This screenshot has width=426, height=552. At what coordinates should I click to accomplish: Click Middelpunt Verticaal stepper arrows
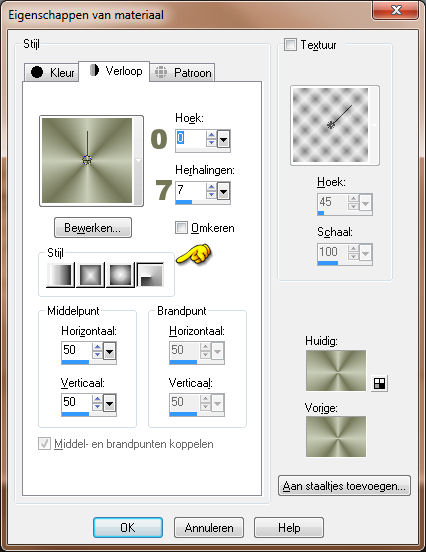97,403
